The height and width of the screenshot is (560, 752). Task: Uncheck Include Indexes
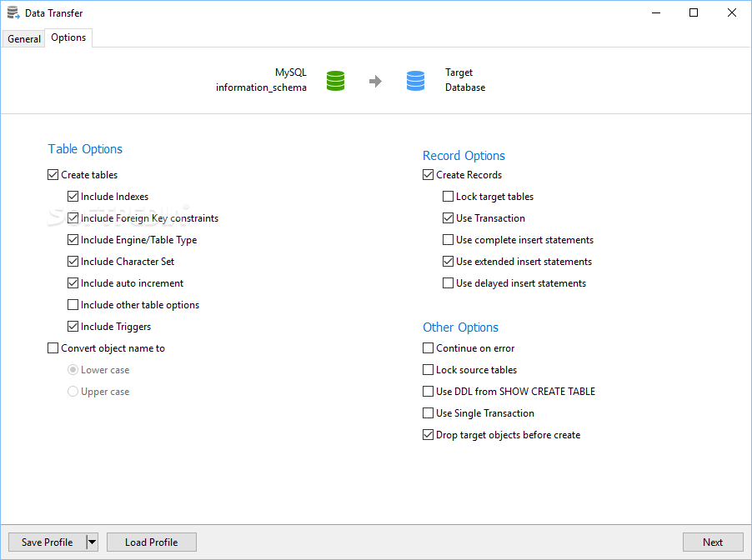point(73,196)
